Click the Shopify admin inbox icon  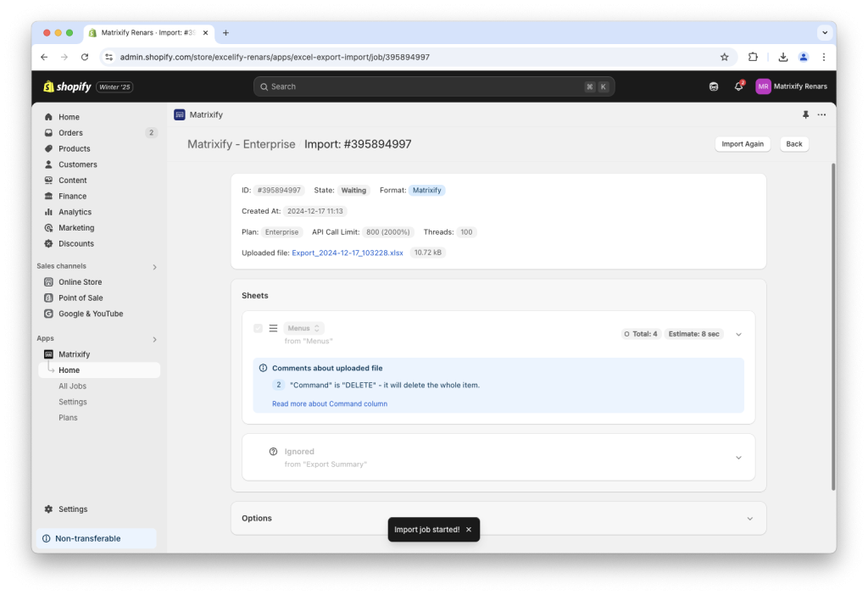pyautogui.click(x=714, y=86)
